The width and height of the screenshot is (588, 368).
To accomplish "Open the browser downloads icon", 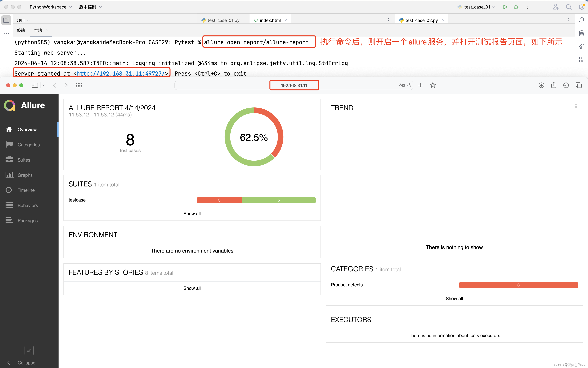I will click(x=541, y=85).
